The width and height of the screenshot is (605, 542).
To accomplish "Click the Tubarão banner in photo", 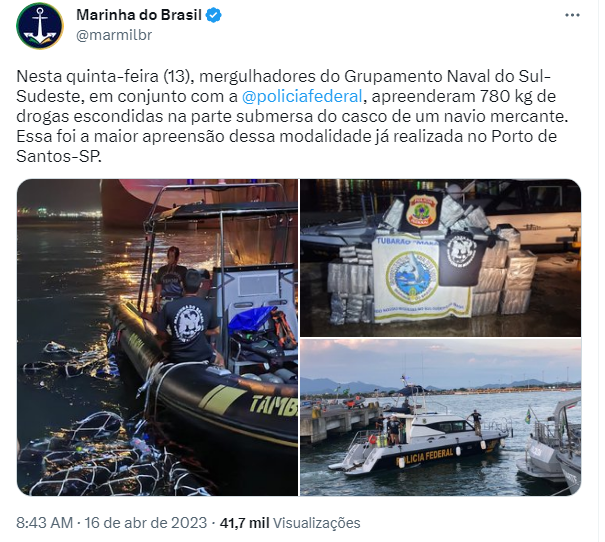I will [x=421, y=279].
